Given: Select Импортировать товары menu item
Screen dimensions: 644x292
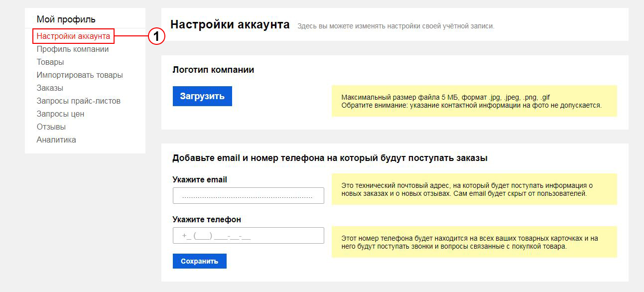Looking at the screenshot, I should point(80,75).
